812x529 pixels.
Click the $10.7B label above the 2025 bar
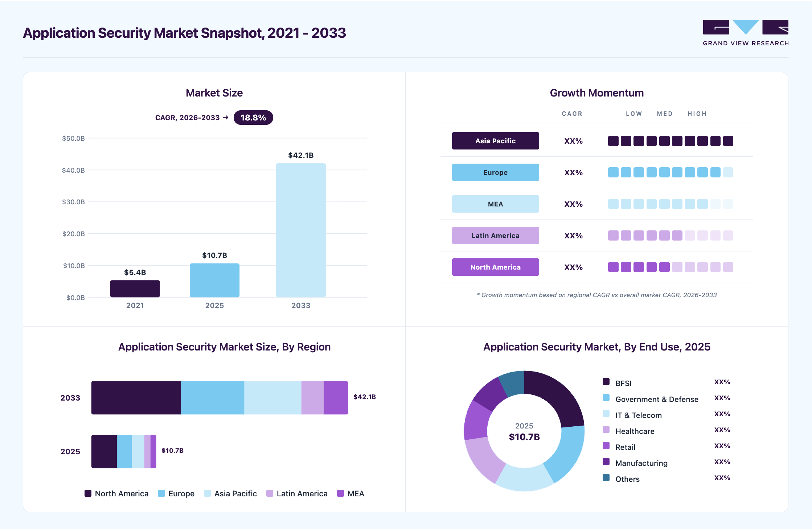point(214,255)
